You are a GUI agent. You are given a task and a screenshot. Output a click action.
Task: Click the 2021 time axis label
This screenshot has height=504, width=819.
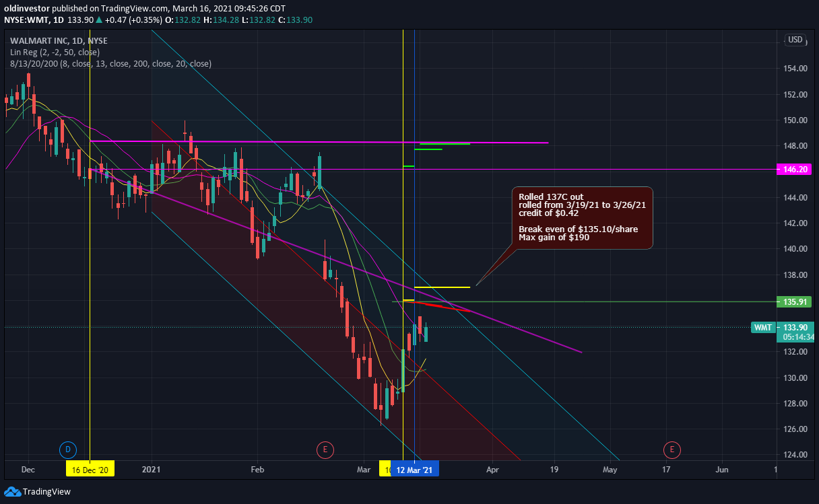point(152,469)
